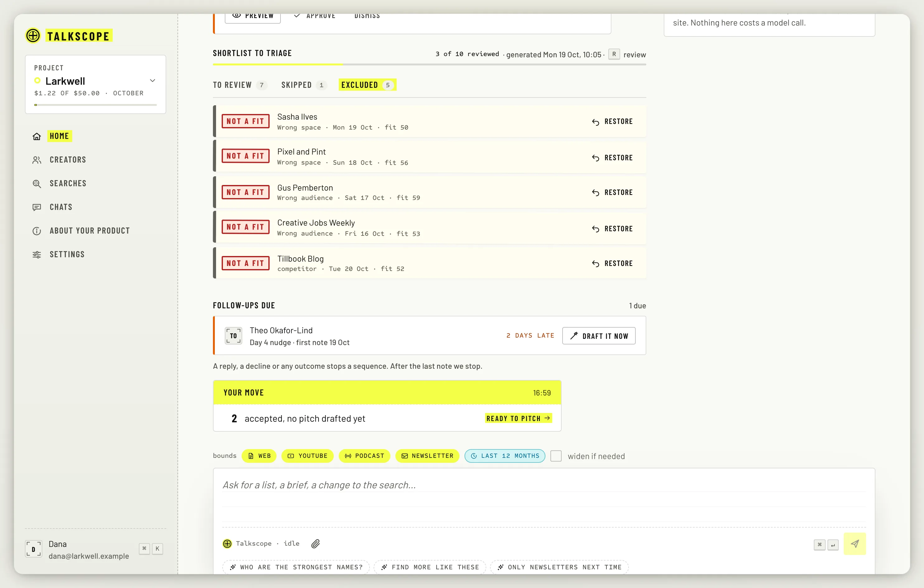Switch to the Skipped tab
Viewport: 924px width, 588px height.
(x=304, y=85)
